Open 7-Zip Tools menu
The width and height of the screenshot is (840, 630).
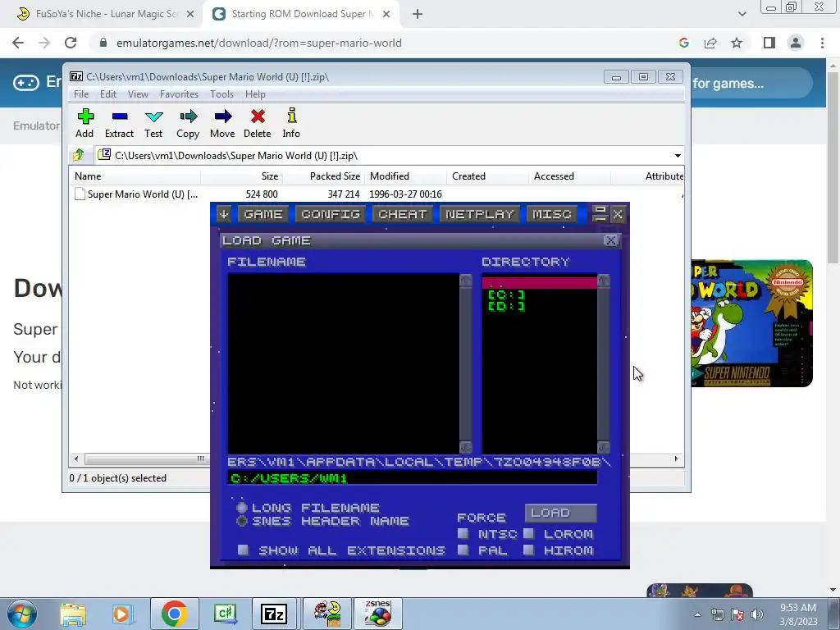pyautogui.click(x=221, y=94)
